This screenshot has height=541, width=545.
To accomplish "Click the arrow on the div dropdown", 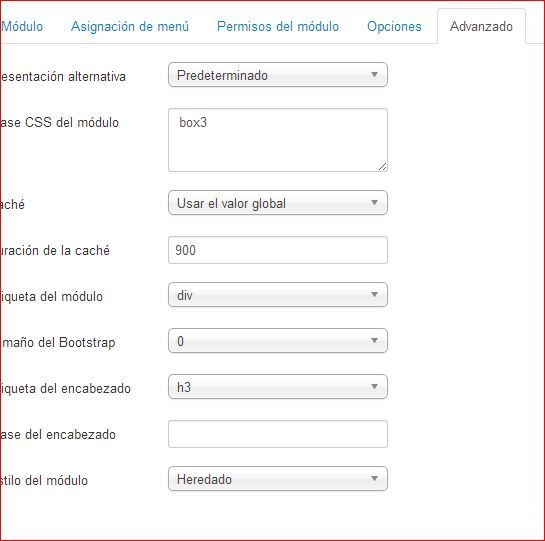I will pyautogui.click(x=374, y=295).
